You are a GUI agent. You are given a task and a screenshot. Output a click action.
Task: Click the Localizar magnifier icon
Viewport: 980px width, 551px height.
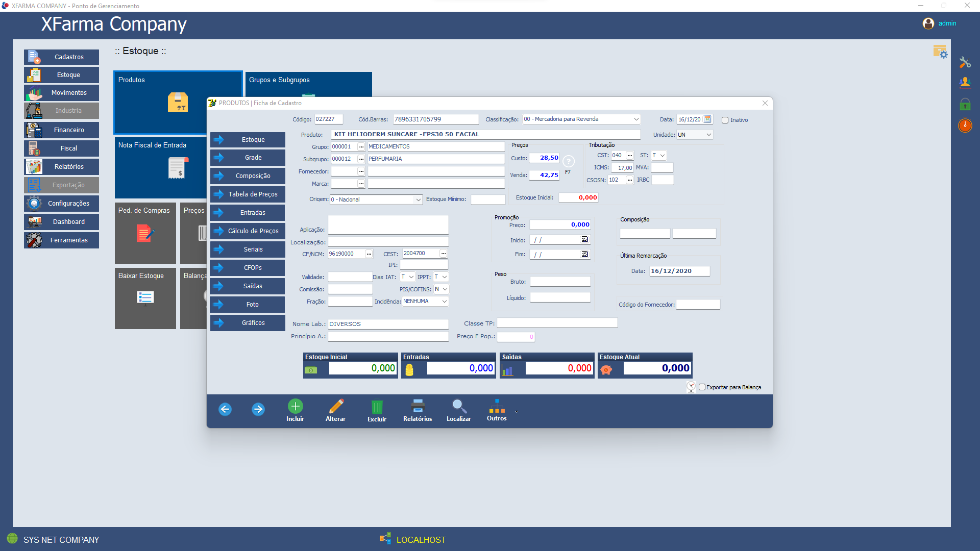[458, 407]
